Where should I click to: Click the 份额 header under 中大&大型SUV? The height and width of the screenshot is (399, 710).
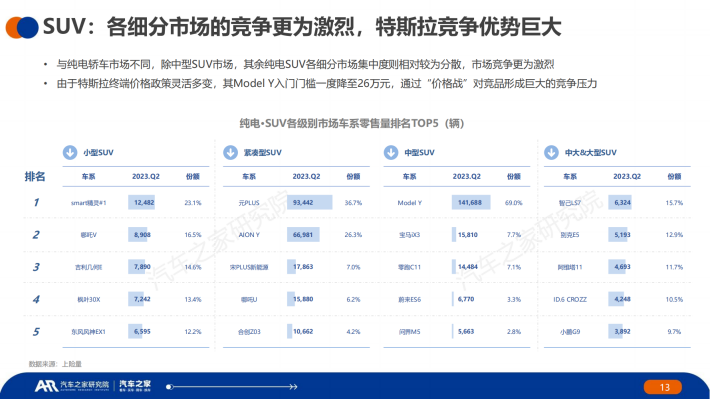674,176
